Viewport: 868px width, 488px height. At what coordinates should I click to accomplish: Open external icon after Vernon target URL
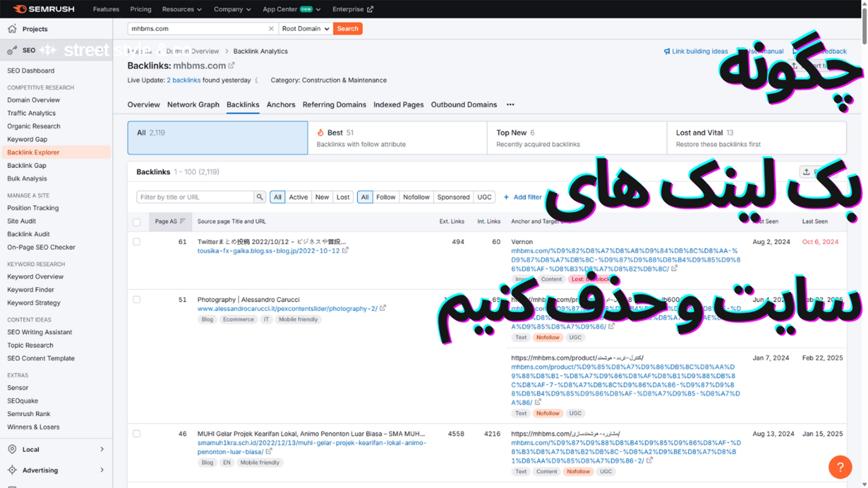coord(675,268)
